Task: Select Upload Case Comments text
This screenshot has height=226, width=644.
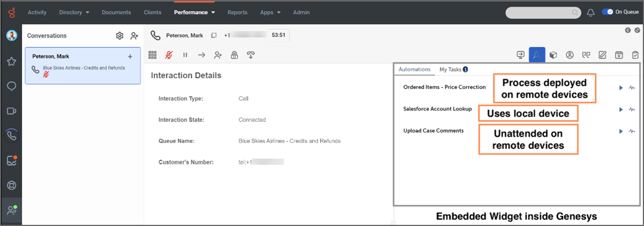Action: coord(433,131)
